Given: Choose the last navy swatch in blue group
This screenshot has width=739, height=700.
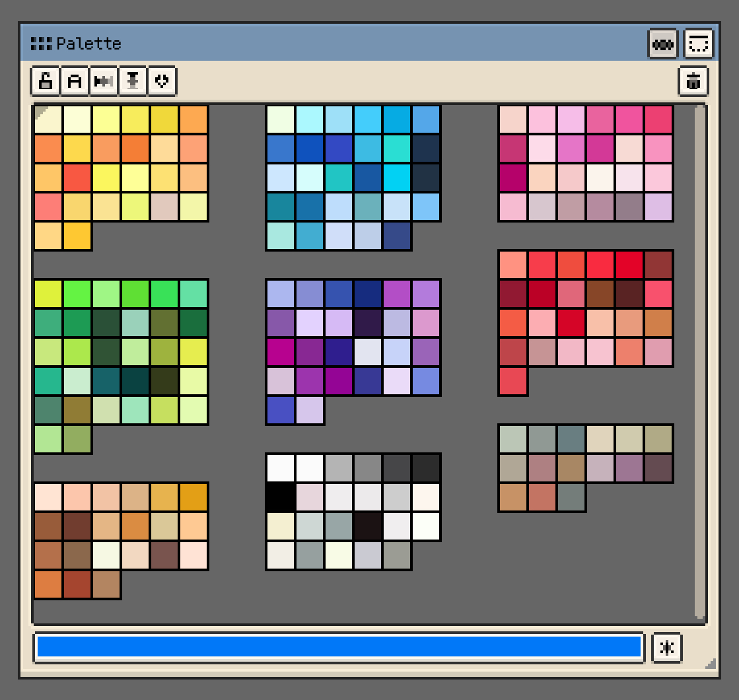Looking at the screenshot, I should 397,236.
